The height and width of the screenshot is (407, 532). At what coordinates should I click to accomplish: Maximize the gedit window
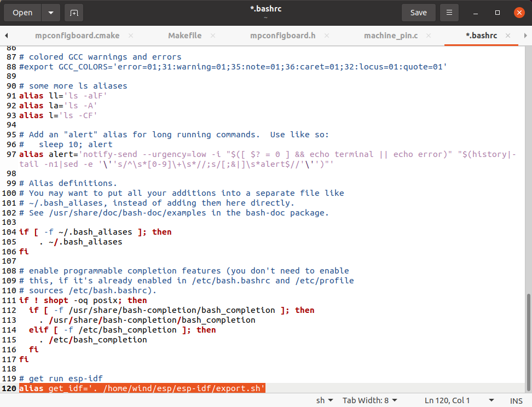pos(498,13)
